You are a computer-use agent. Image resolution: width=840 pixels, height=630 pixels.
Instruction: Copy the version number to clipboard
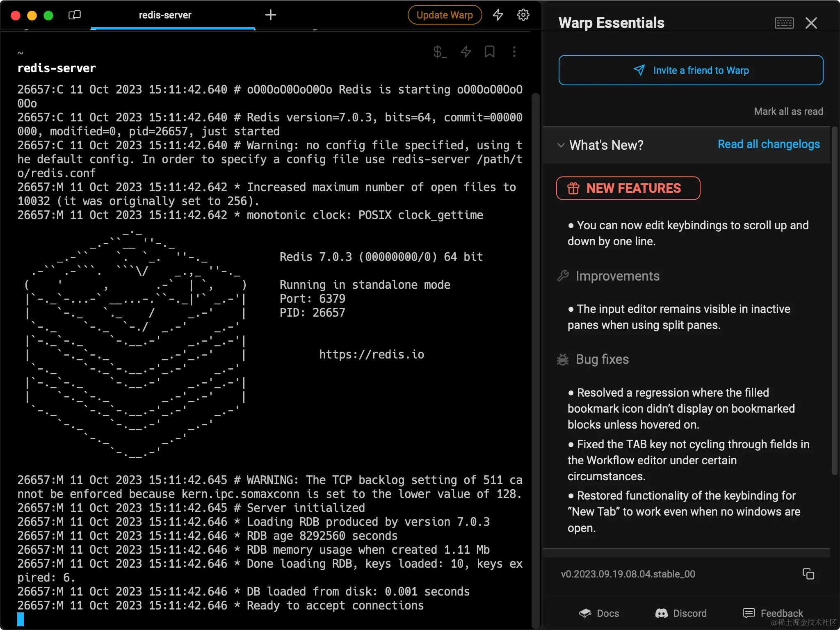(x=808, y=574)
